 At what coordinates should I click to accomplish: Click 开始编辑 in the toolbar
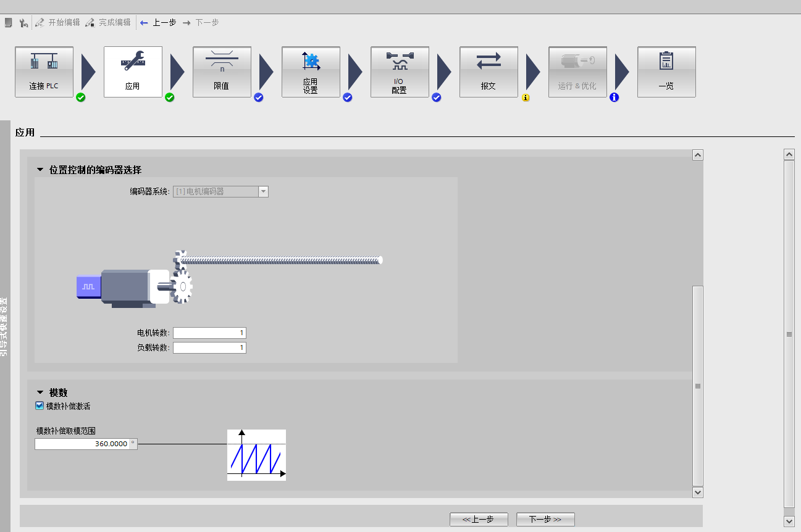[x=57, y=22]
